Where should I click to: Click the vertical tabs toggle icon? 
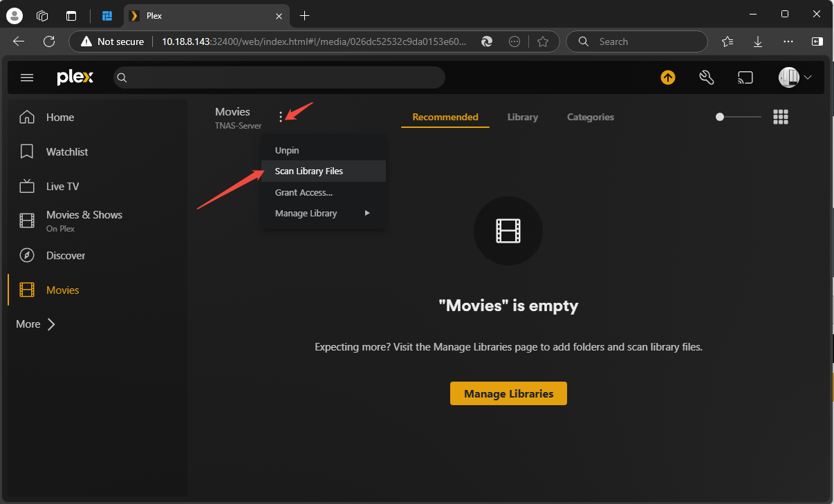pos(71,15)
